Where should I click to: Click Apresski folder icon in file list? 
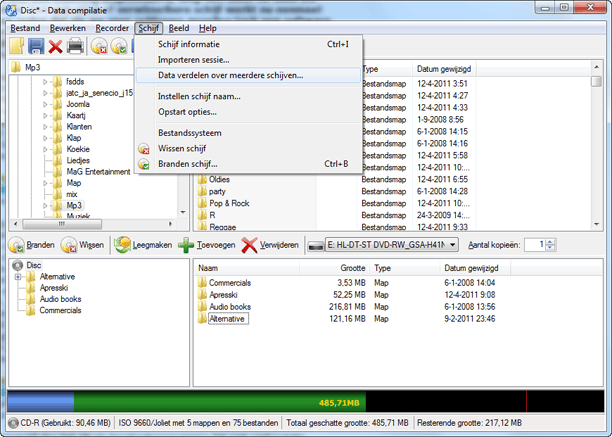(x=202, y=295)
